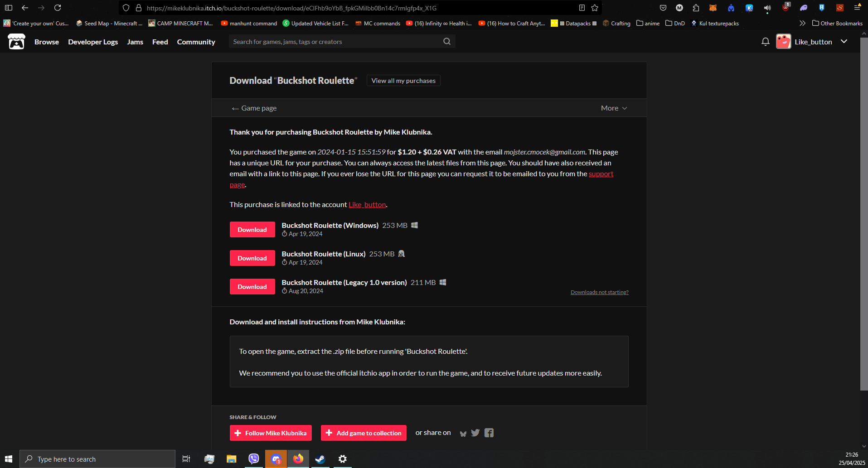This screenshot has width=868, height=468.
Task: Expand the Like_button account menu arrow
Action: tap(844, 41)
